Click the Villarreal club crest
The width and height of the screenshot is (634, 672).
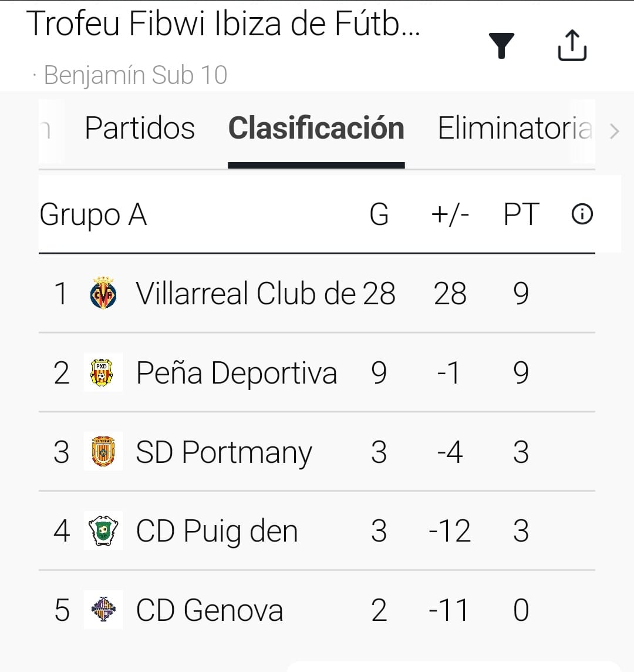click(x=103, y=293)
